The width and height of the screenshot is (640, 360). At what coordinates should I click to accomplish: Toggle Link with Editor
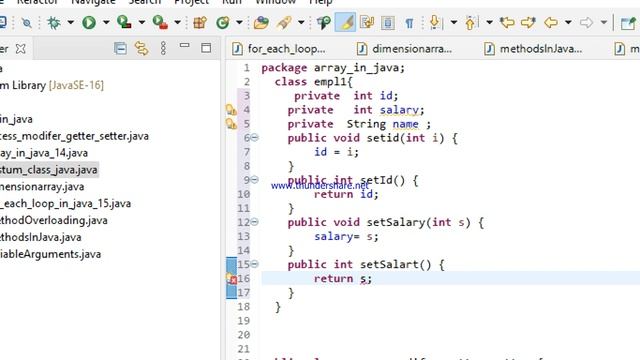coord(141,49)
